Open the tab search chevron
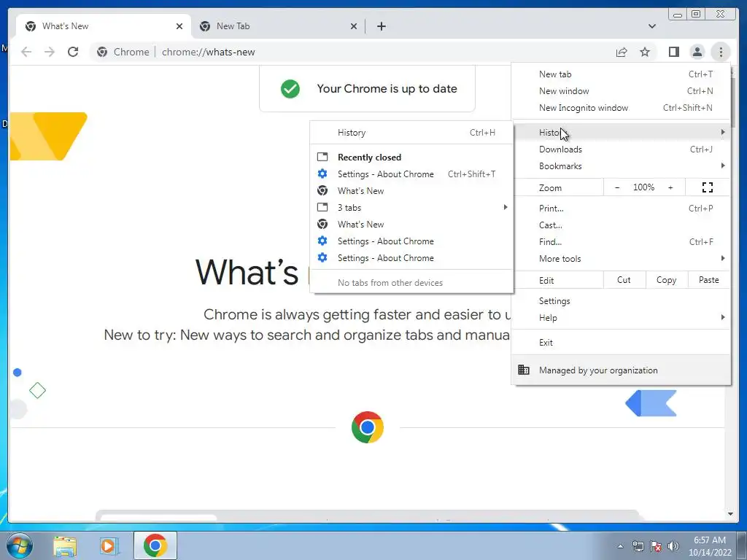The height and width of the screenshot is (560, 747). [x=652, y=26]
